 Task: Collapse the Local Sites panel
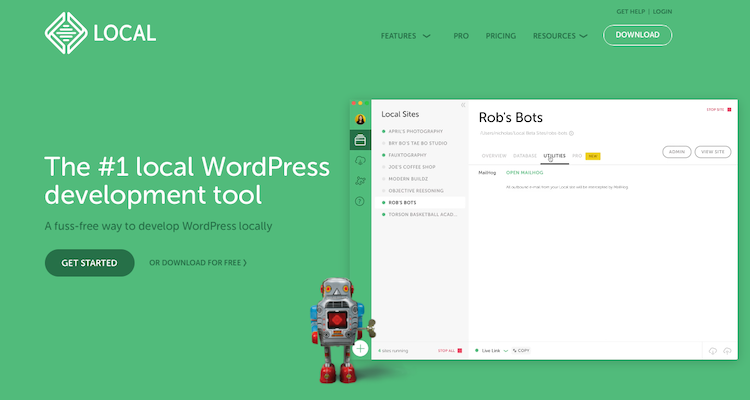pyautogui.click(x=463, y=105)
